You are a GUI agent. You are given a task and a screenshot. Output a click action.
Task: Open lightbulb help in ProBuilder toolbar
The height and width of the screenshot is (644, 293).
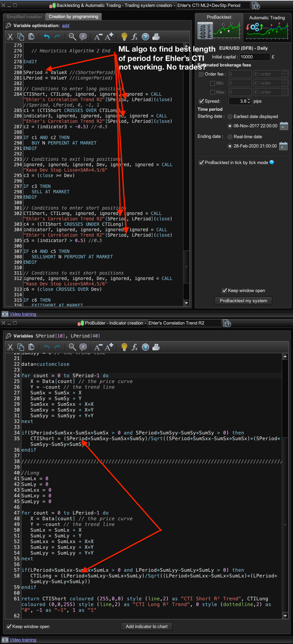tap(124, 347)
